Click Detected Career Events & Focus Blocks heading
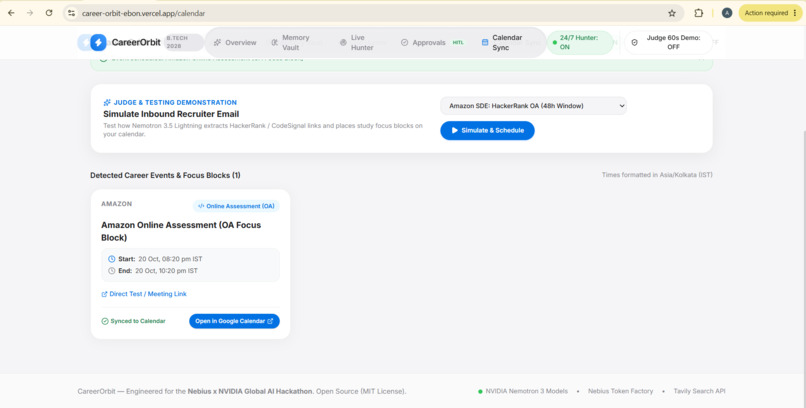 166,175
